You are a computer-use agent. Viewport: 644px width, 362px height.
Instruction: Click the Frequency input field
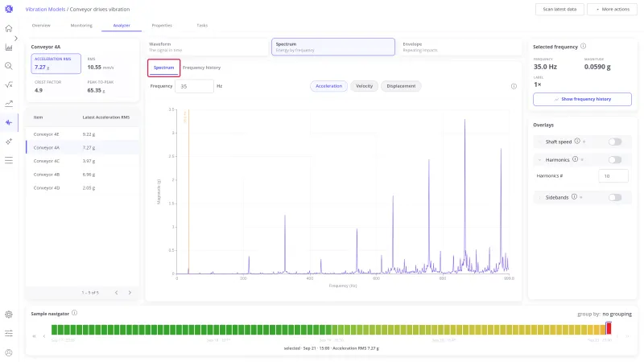(194, 86)
